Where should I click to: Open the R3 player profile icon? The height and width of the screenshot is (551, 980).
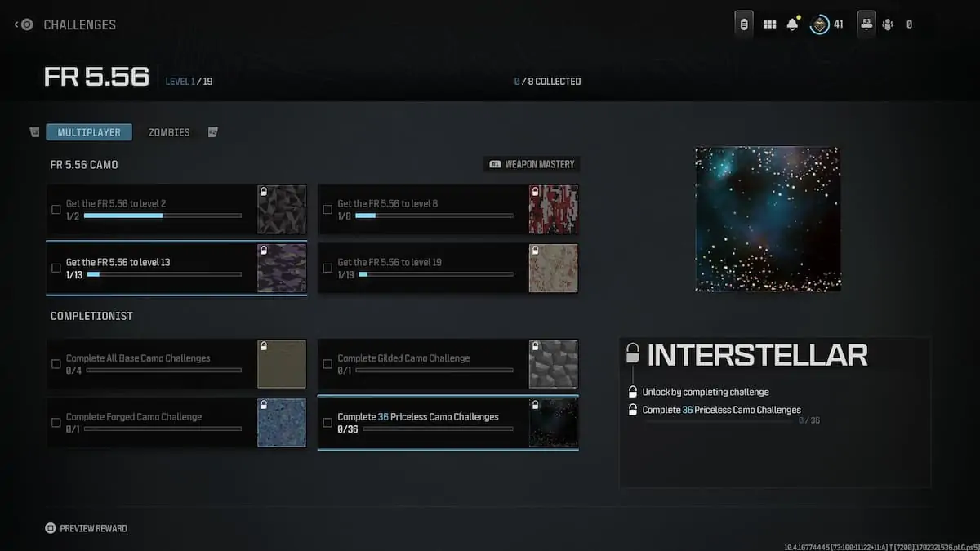tap(866, 24)
